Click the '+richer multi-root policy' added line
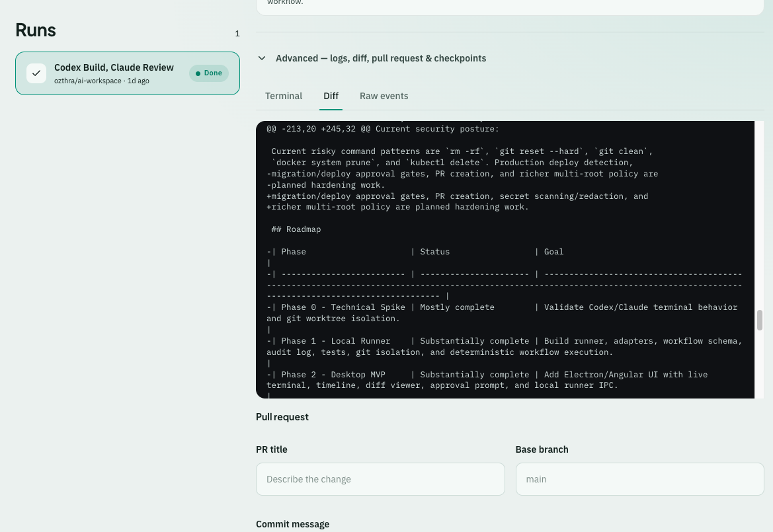Screen dimensions: 773x532 pos(397,207)
